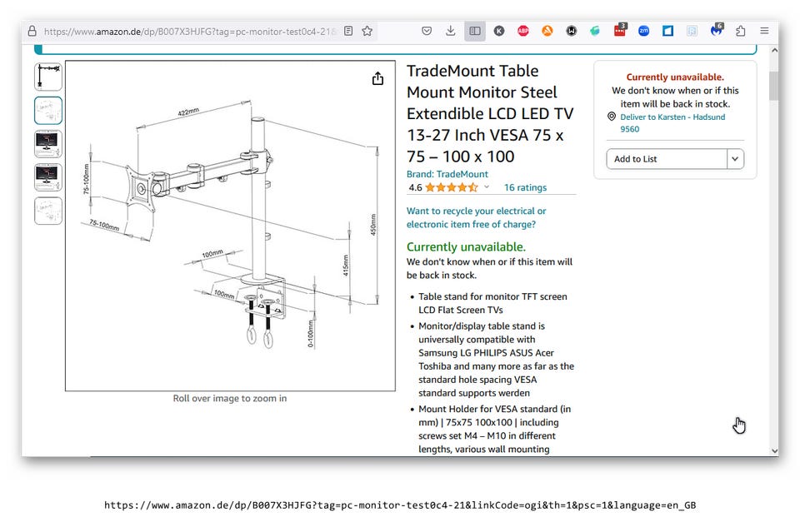
Task: Open the Firefox downloads panel
Action: pyautogui.click(x=451, y=31)
